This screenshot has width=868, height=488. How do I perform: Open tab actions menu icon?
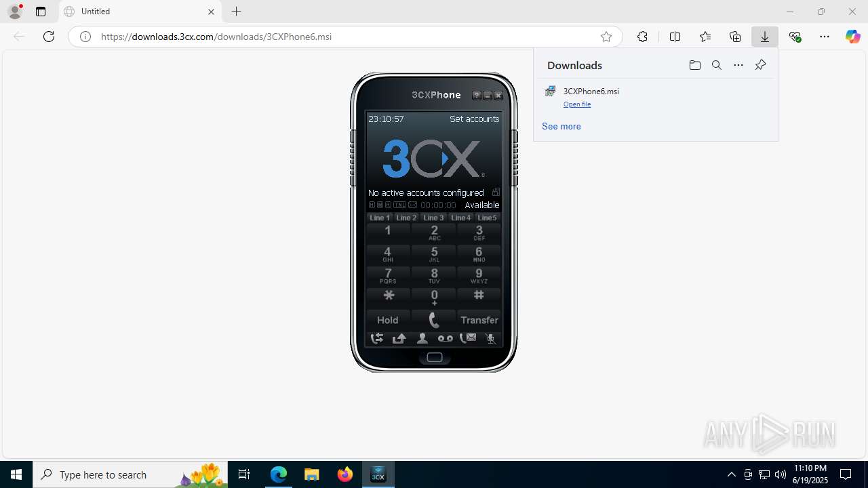tap(41, 12)
